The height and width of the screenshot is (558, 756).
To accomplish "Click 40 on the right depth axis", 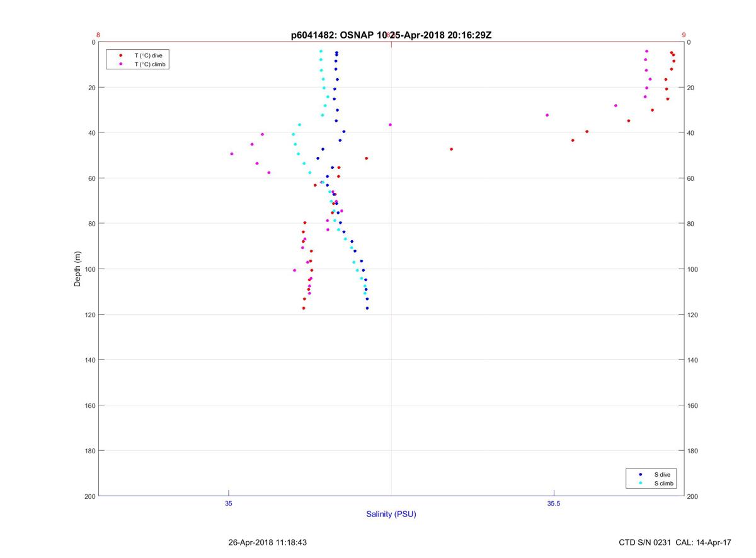I will [690, 133].
